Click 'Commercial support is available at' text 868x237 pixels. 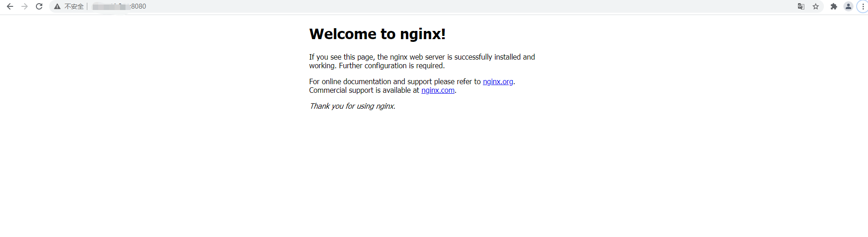[364, 90]
